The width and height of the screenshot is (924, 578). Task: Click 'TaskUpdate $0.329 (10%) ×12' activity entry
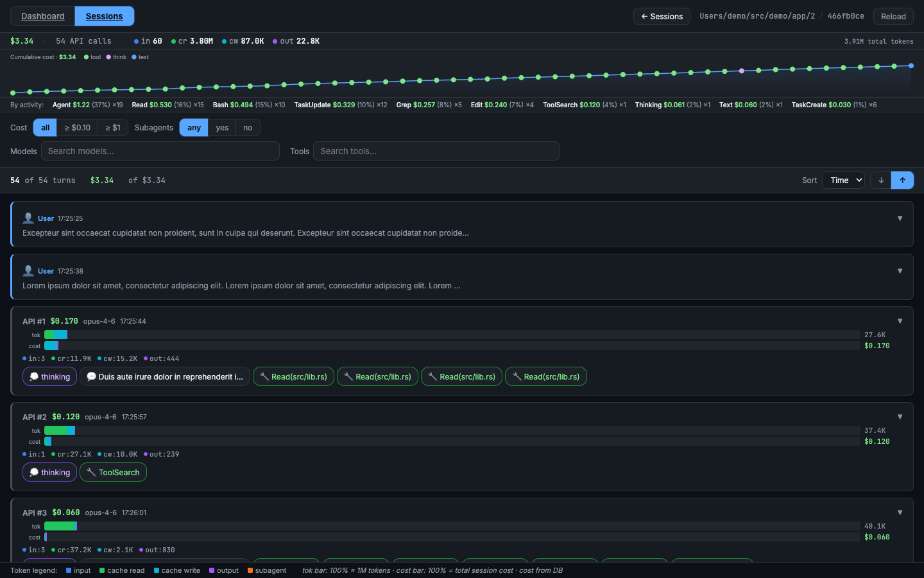(341, 105)
